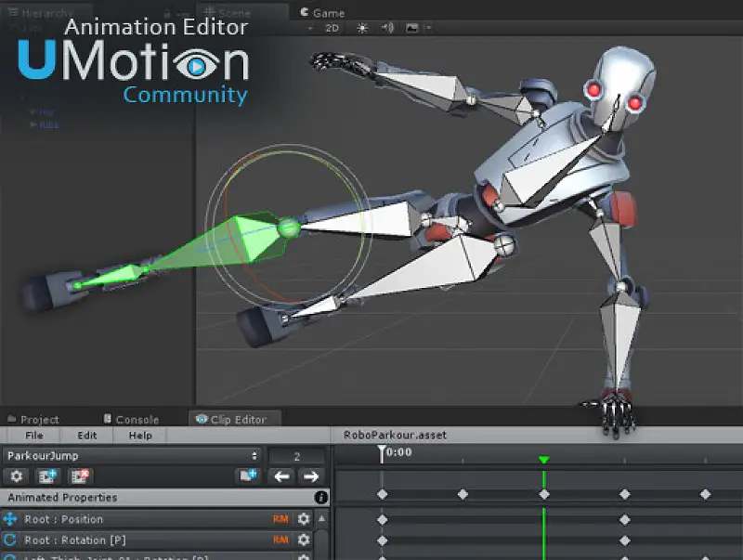Select master keyframe diamond under green marker

point(544,494)
